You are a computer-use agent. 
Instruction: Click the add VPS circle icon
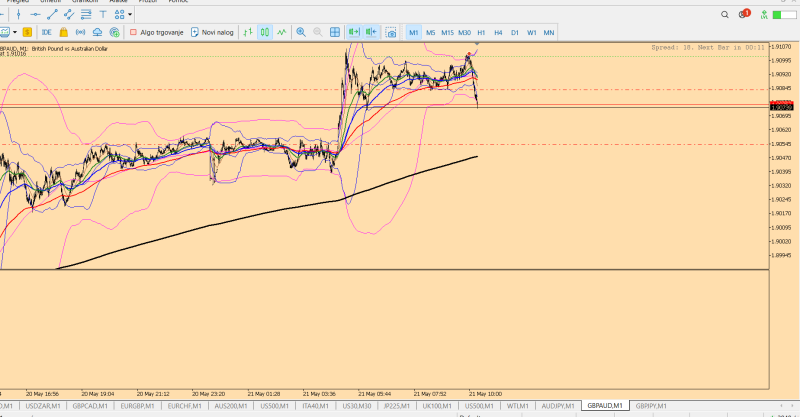[114, 32]
